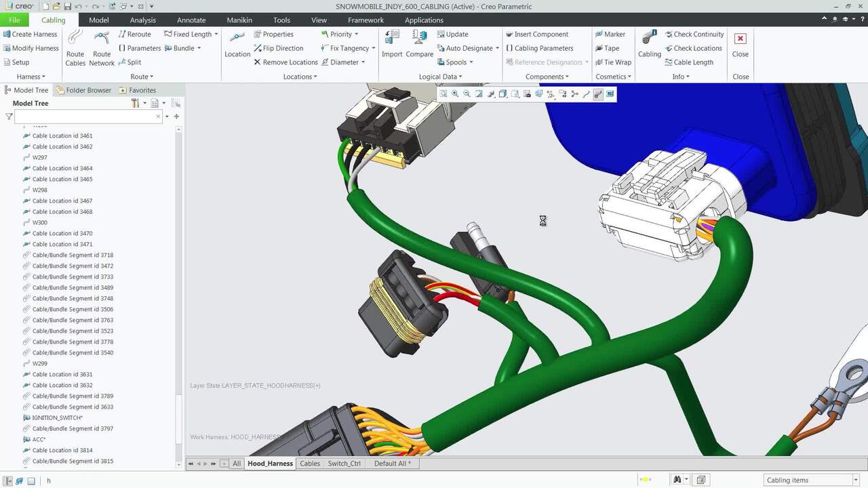This screenshot has width=868, height=488.
Task: Click the Check Continuity button
Action: pos(694,34)
